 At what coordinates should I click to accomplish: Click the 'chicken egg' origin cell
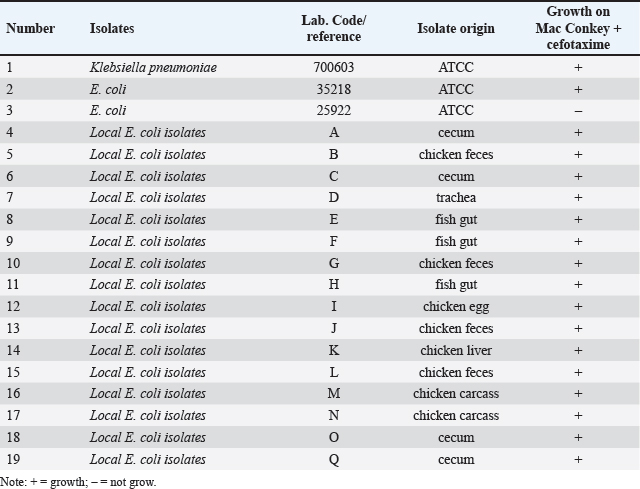click(456, 307)
